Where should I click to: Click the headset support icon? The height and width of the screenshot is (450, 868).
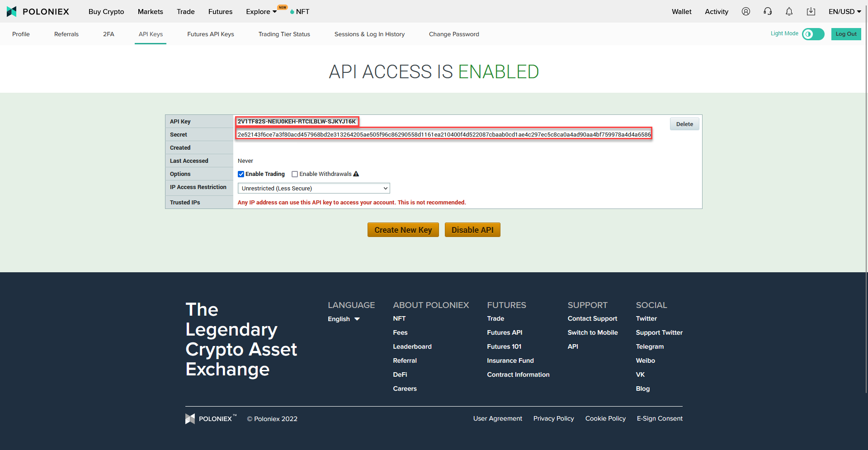(x=767, y=11)
